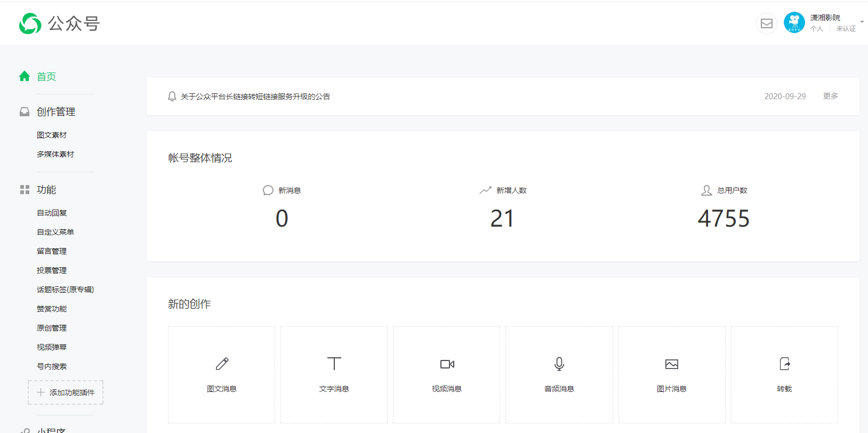The width and height of the screenshot is (868, 433).
Task: Click the T icon for 文字消息
Action: point(334,364)
